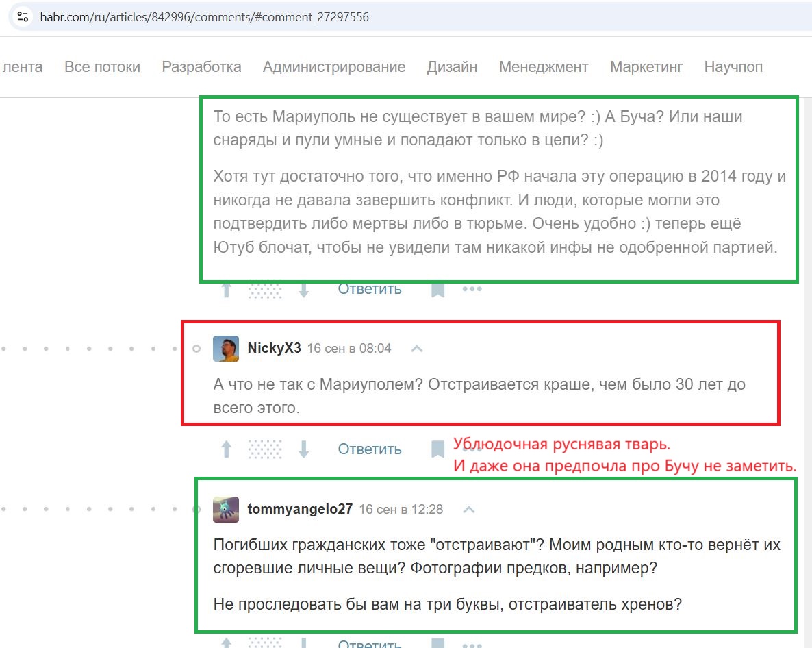Click Ответить under NickyX3 comment
This screenshot has height=648, width=812.
pos(370,449)
